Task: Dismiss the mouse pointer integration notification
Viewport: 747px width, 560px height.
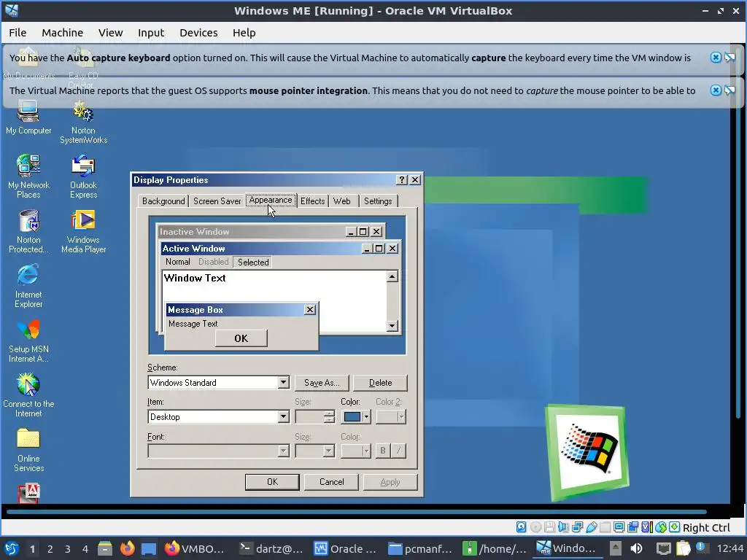Action: coord(716,90)
